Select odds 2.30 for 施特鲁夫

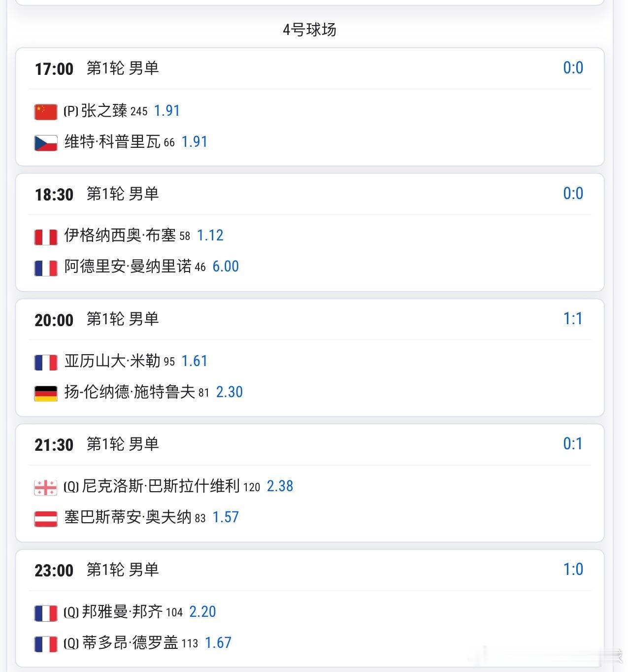[230, 392]
